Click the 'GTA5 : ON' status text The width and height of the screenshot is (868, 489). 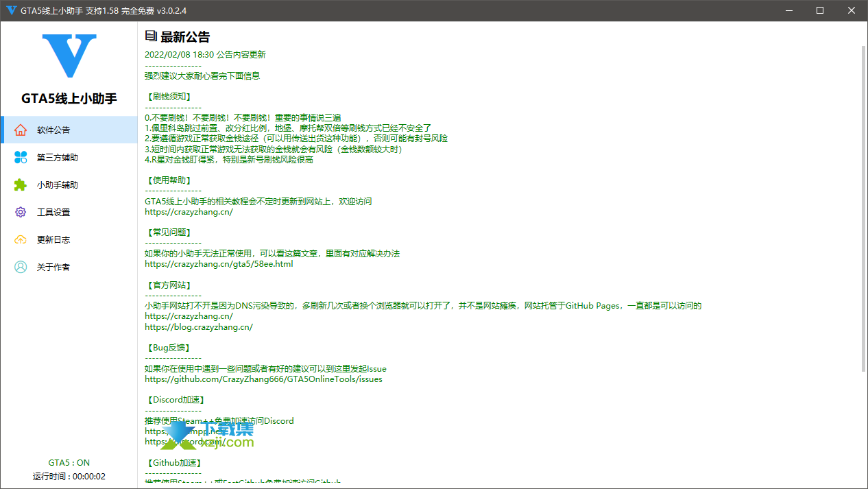[69, 463]
